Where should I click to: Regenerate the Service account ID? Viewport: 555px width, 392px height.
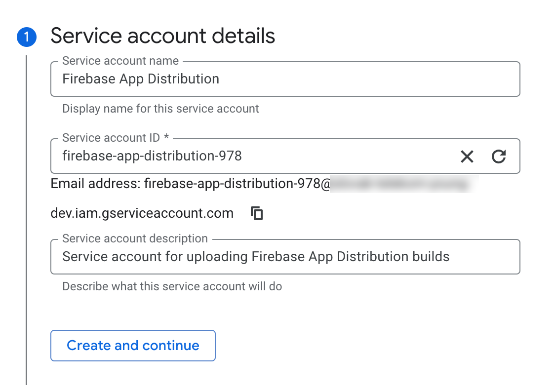tap(499, 157)
